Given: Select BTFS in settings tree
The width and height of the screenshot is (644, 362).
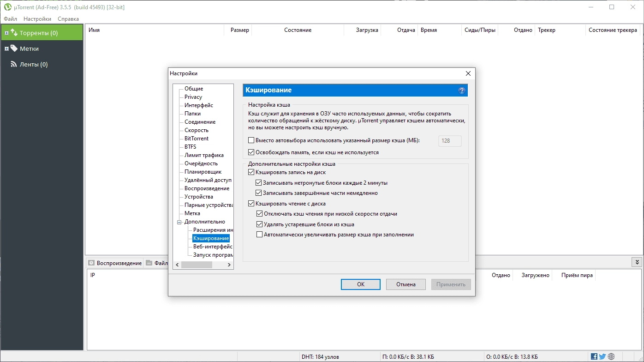Looking at the screenshot, I should 190,147.
